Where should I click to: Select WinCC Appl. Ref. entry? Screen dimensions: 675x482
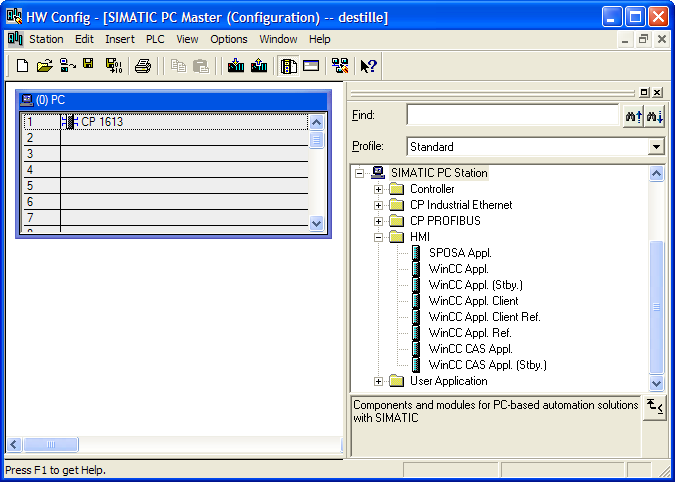pyautogui.click(x=470, y=333)
